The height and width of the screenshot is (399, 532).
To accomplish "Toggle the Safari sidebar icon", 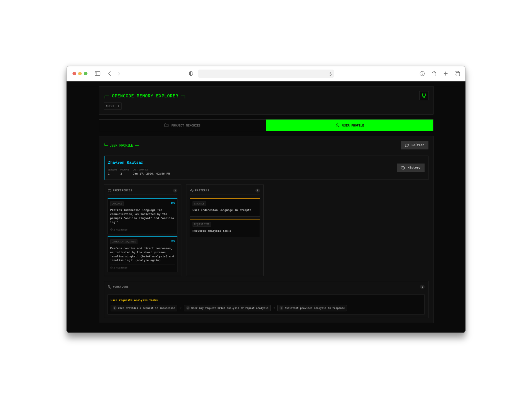I will click(x=97, y=73).
